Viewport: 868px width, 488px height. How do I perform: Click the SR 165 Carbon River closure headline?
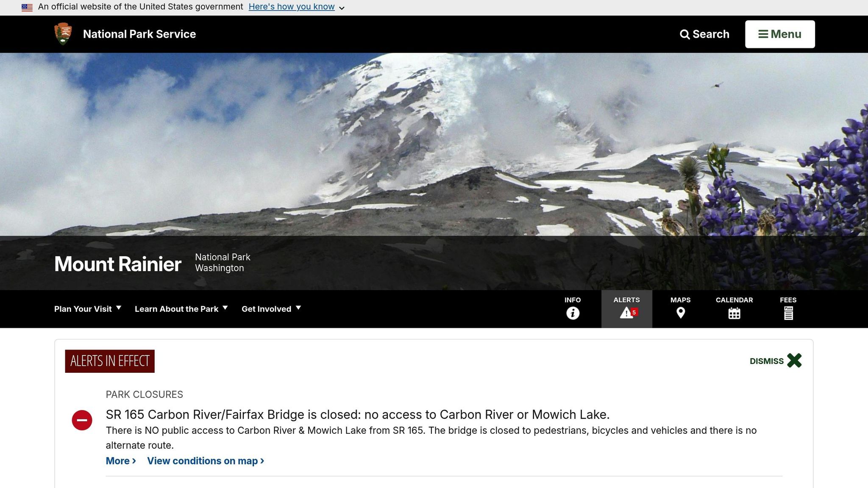coord(357,414)
